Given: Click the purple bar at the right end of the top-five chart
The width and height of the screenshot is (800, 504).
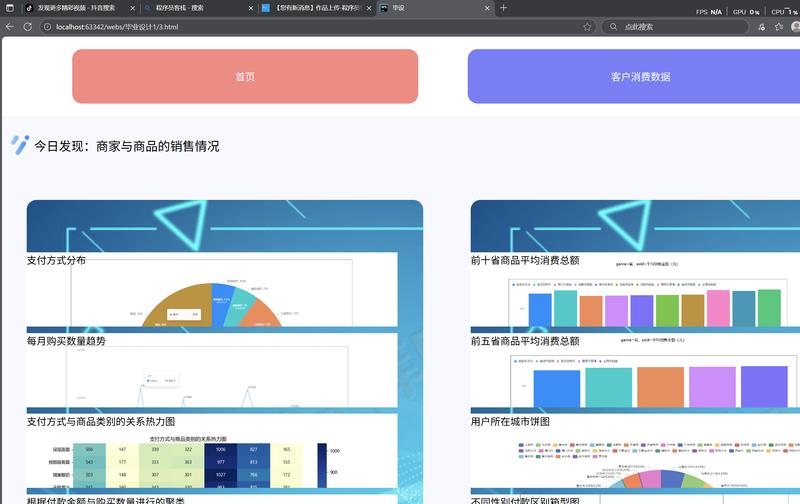Looking at the screenshot, I should [764, 387].
